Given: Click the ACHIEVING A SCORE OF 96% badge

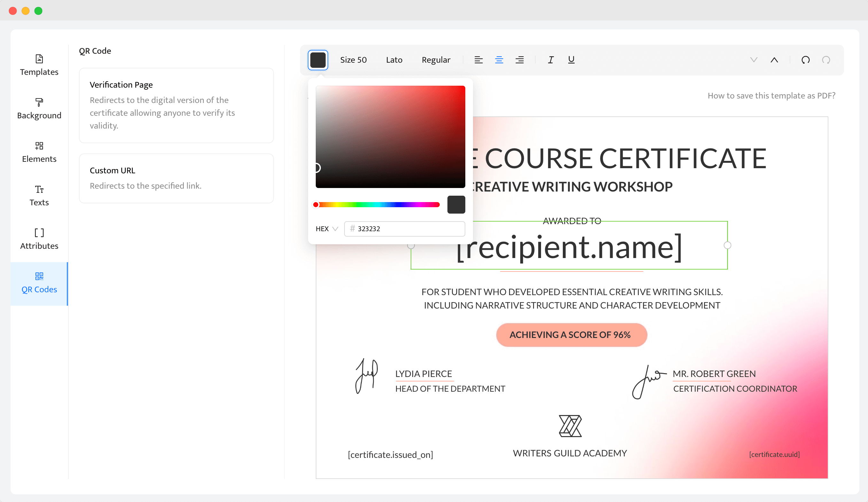Looking at the screenshot, I should pyautogui.click(x=571, y=335).
